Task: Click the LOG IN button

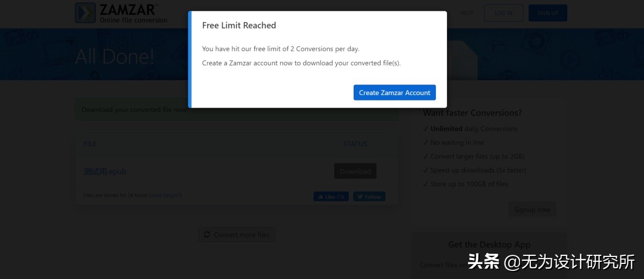Action: pos(503,13)
